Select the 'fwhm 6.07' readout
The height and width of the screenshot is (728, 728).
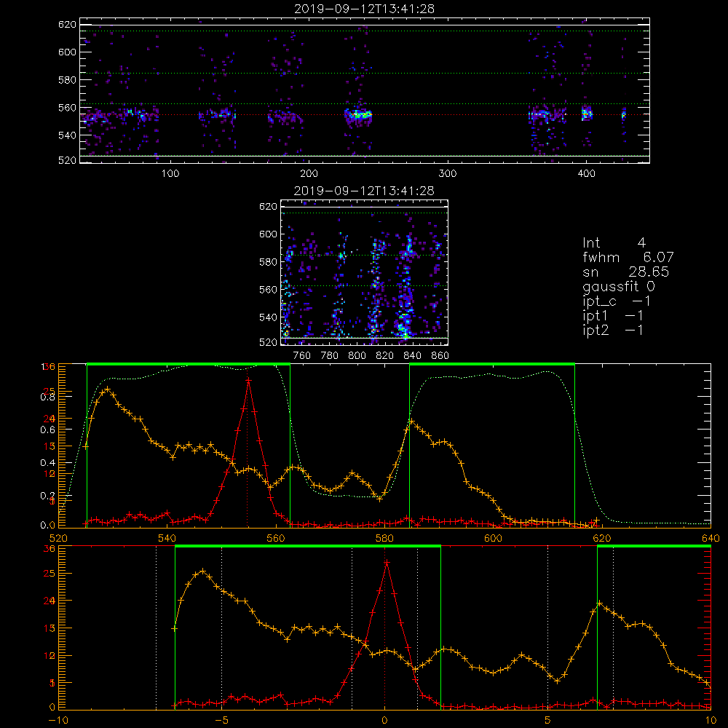628,257
